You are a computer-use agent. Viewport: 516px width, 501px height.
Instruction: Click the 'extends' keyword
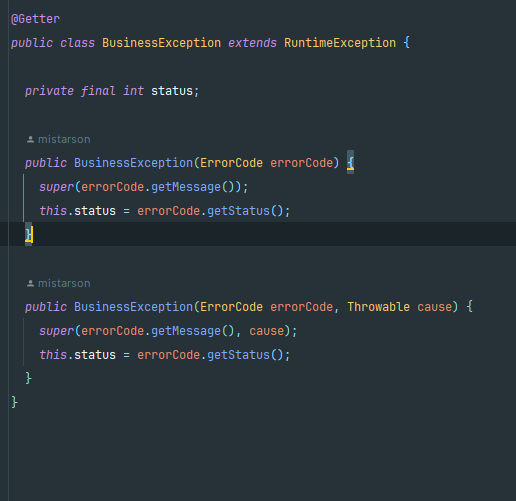(x=252, y=43)
